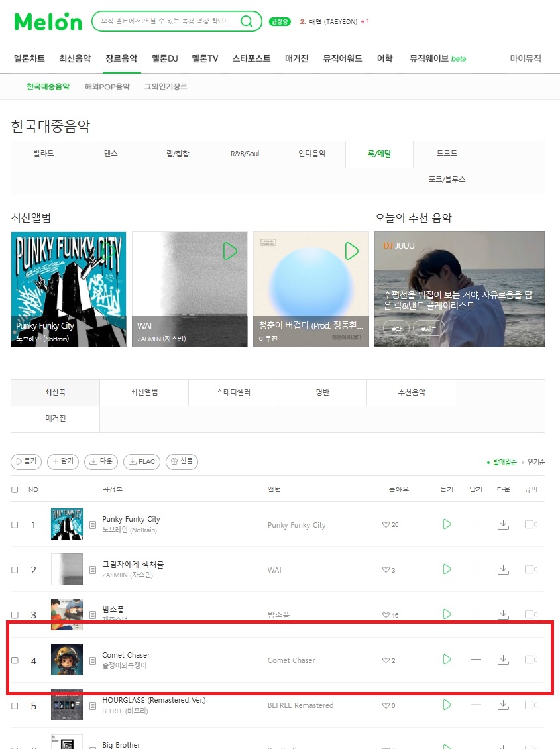Open lyrics icon for Comet Chaser
Screen dimensions: 560x749
(x=93, y=661)
